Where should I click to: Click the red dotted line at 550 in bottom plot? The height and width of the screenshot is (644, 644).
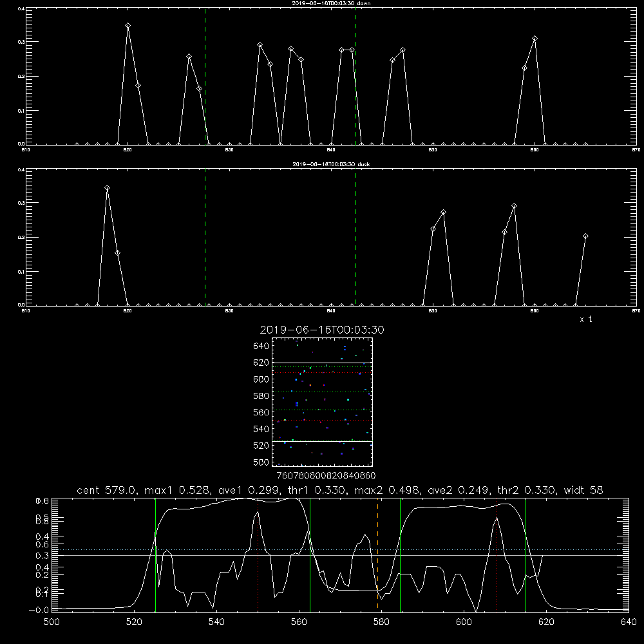(258, 555)
